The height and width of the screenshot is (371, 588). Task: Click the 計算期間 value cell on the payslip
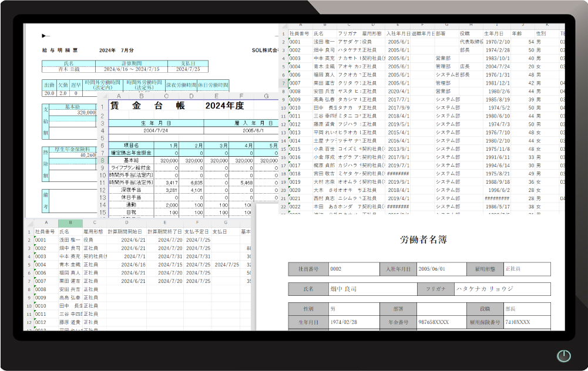132,69
